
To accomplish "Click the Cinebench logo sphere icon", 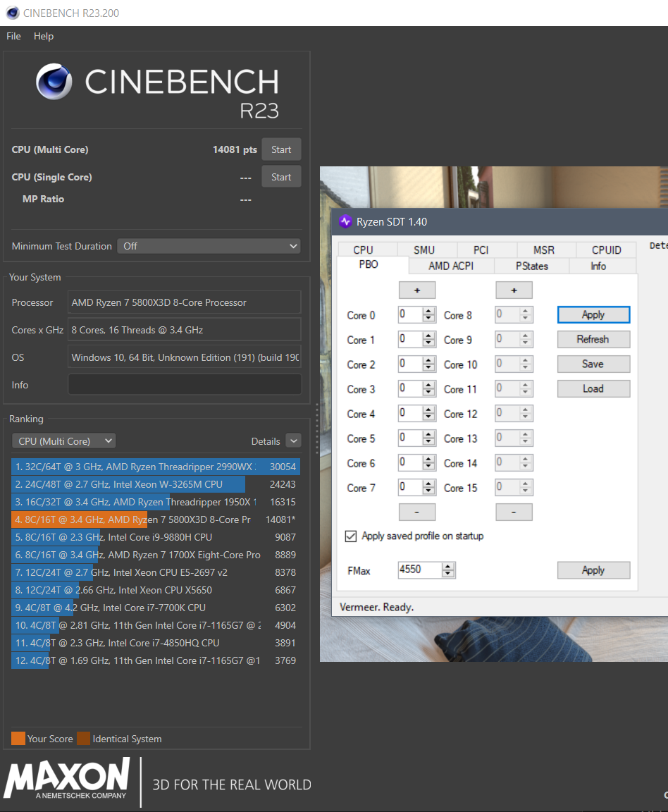I will pyautogui.click(x=54, y=81).
